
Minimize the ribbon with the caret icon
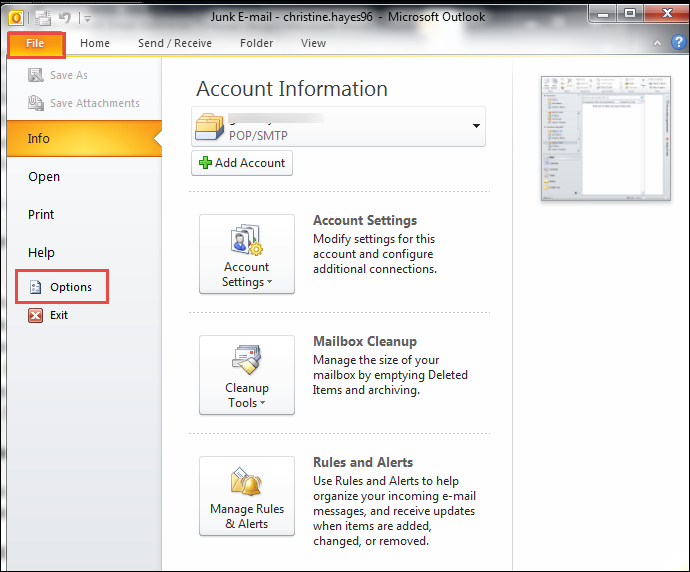point(657,43)
